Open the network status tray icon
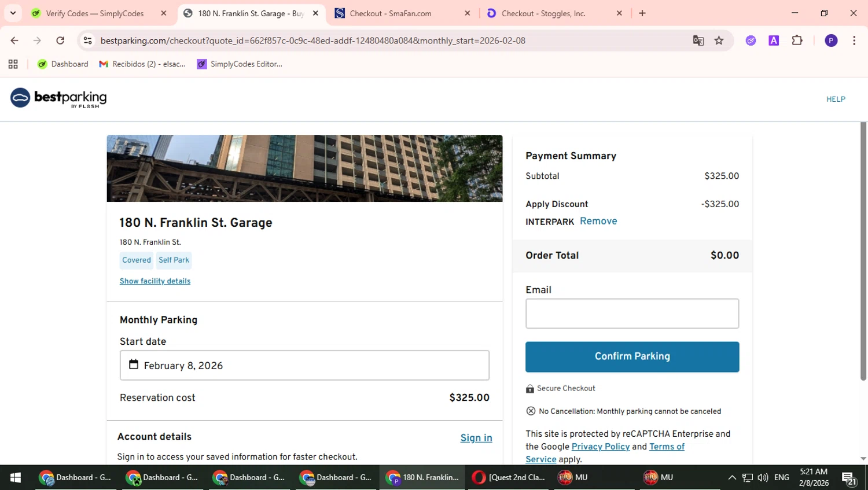This screenshot has width=868, height=490. (x=748, y=477)
